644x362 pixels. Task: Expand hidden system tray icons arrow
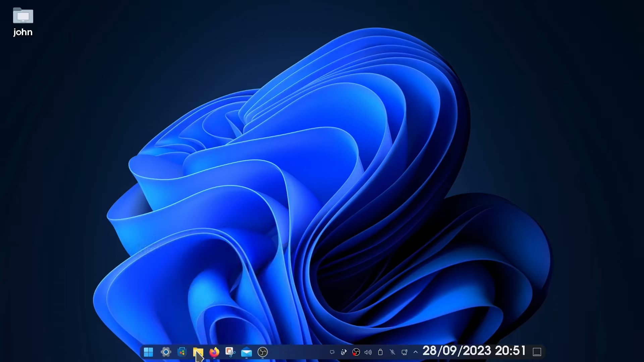coord(416,352)
